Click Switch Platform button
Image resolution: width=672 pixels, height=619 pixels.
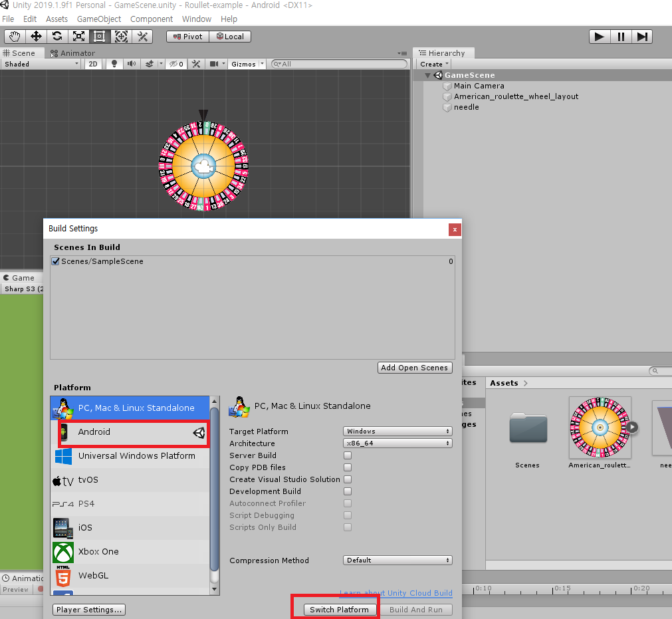[x=339, y=610]
